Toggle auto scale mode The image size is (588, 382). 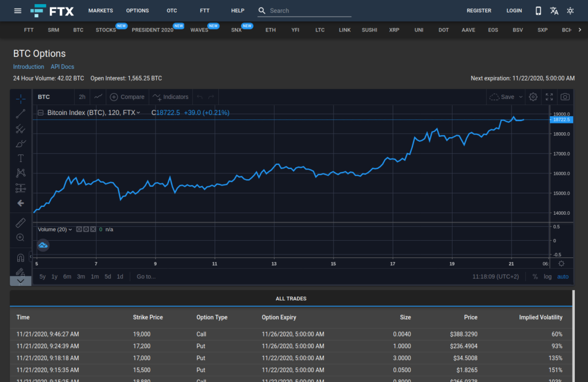563,276
